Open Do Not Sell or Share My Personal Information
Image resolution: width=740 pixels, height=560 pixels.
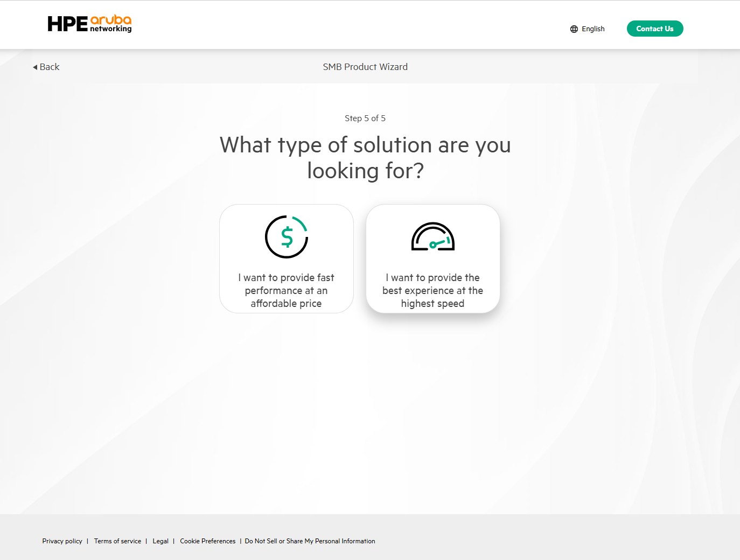tap(310, 541)
